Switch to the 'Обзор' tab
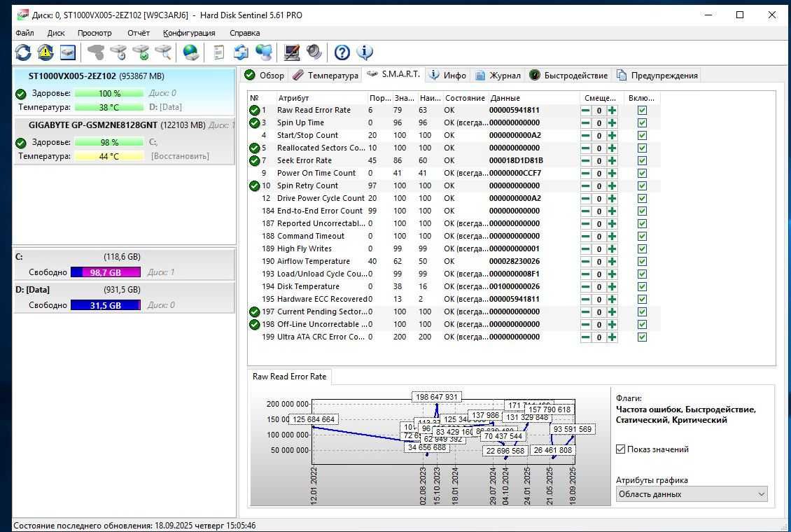The height and width of the screenshot is (532, 791). click(x=265, y=75)
